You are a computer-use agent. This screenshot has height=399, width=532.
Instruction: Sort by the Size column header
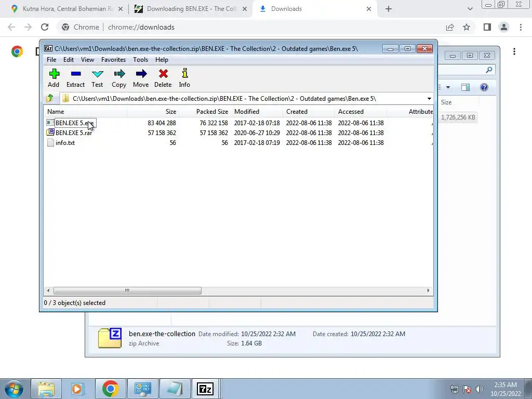(x=153, y=112)
